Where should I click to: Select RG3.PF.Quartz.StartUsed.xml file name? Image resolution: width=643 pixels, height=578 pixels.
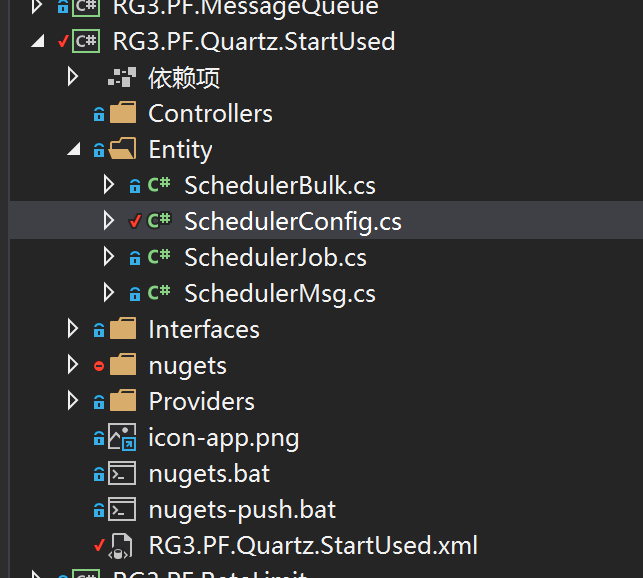click(x=313, y=546)
